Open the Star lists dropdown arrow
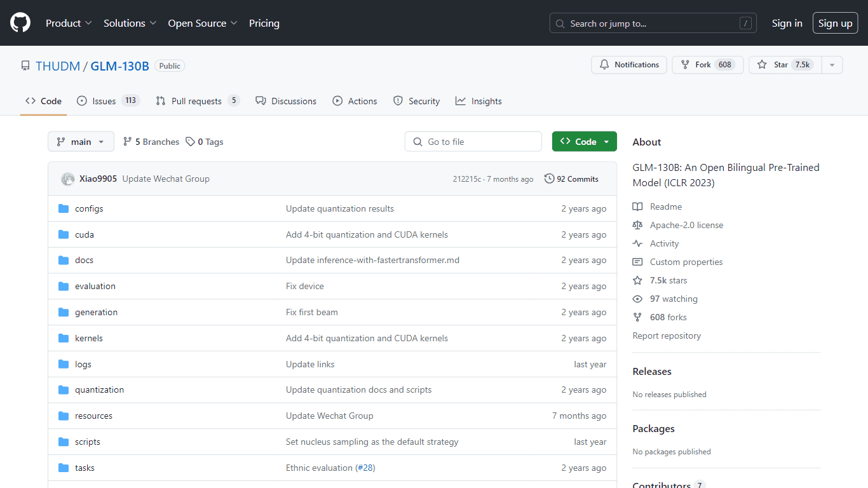 832,65
